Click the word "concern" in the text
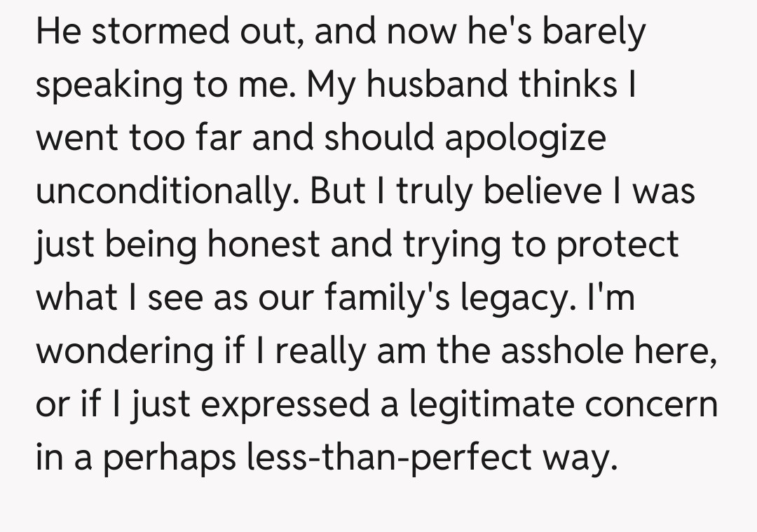 coord(653,405)
